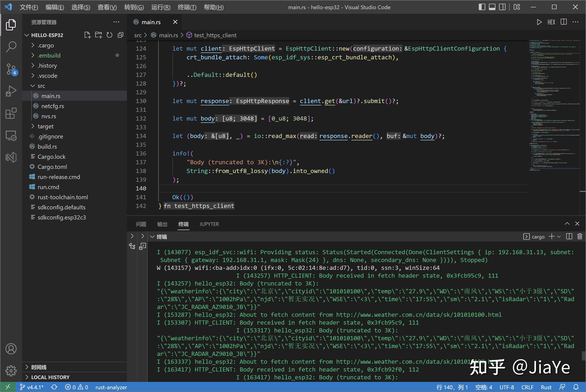Toggle the secondary sidebar layout button

[502, 7]
